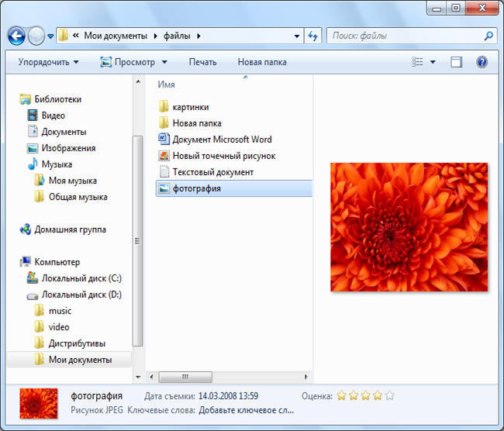504x431 pixels.
Task: Click the file list horizontal scrollbar thumb
Action: pos(185,377)
